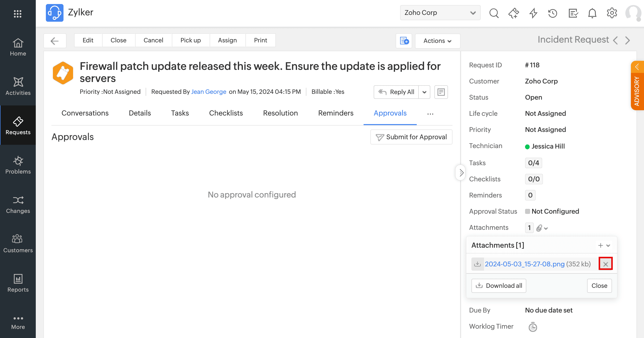Viewport: 644px width, 338px height.
Task: Open the Actions dropdown menu
Action: click(437, 41)
